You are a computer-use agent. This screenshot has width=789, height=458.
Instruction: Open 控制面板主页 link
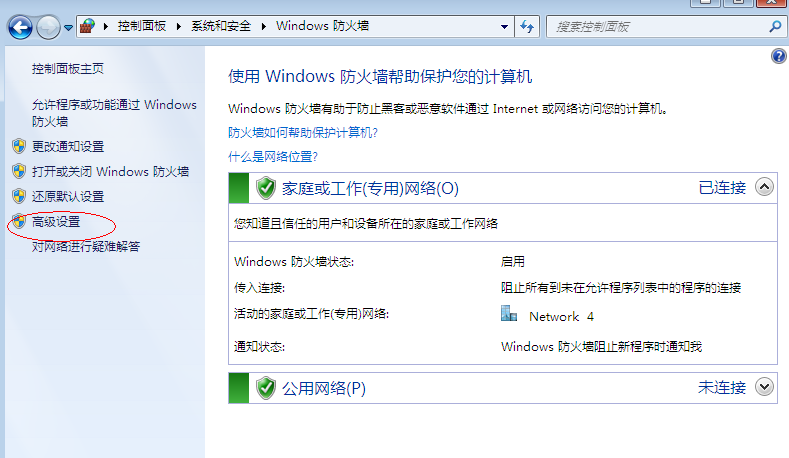[68, 68]
